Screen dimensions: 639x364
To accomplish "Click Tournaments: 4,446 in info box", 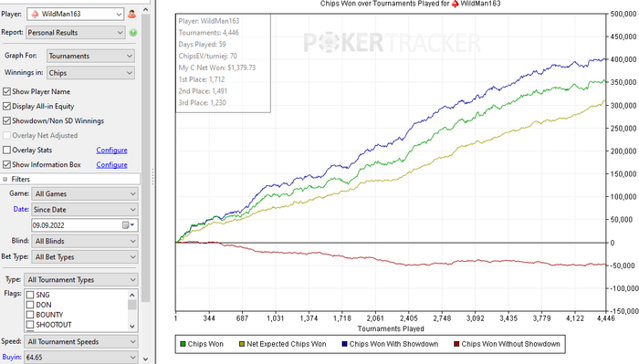I will (x=209, y=33).
